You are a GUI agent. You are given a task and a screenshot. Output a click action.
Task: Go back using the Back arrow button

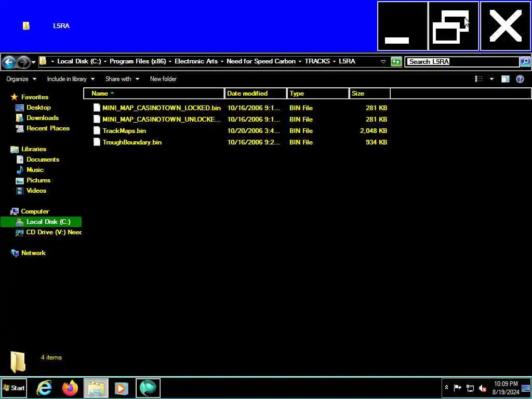9,62
